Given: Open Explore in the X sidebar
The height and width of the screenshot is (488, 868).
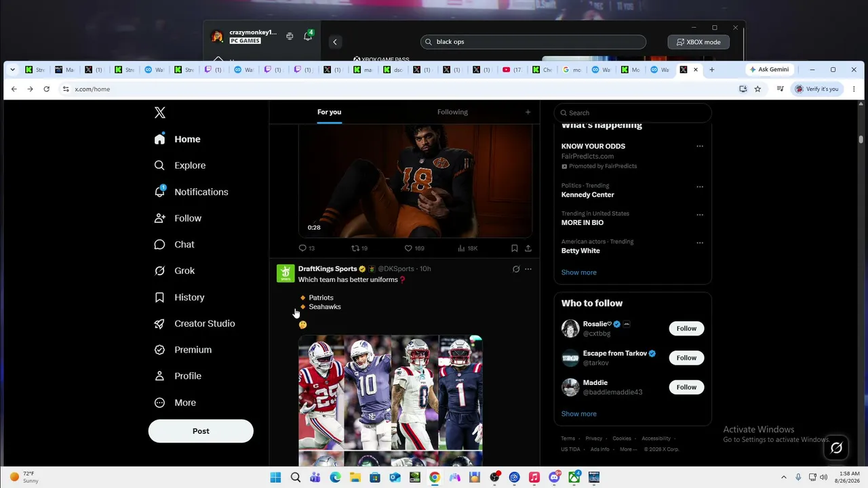Looking at the screenshot, I should [x=180, y=165].
